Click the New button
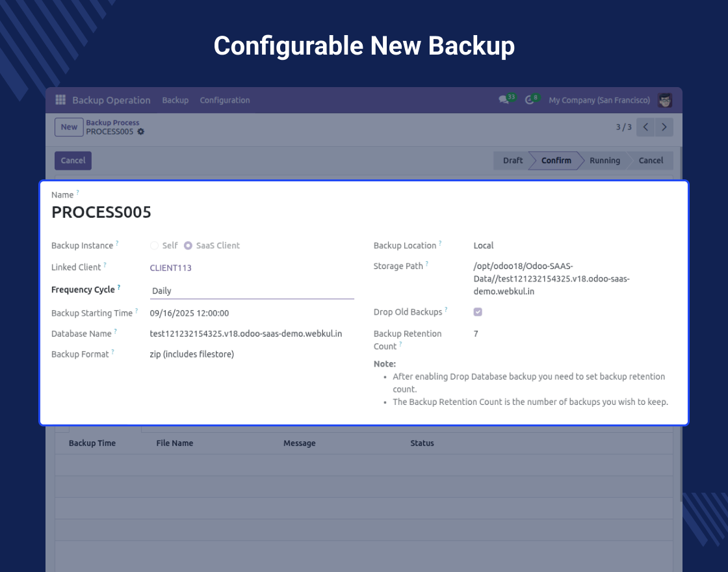 point(69,127)
